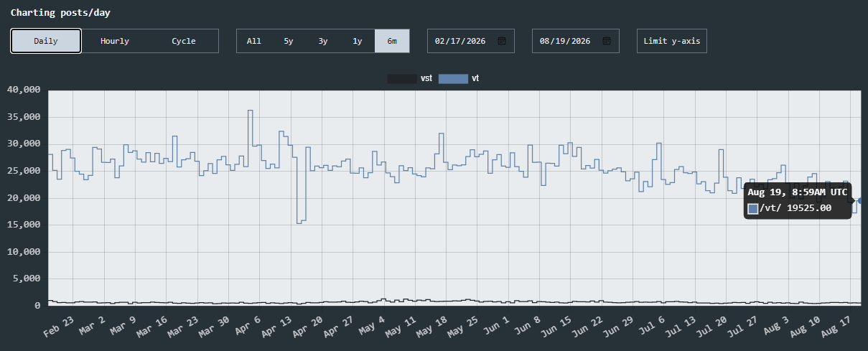868x351 pixels.
Task: Edit the start date field 02/17/2026
Action: [471, 41]
